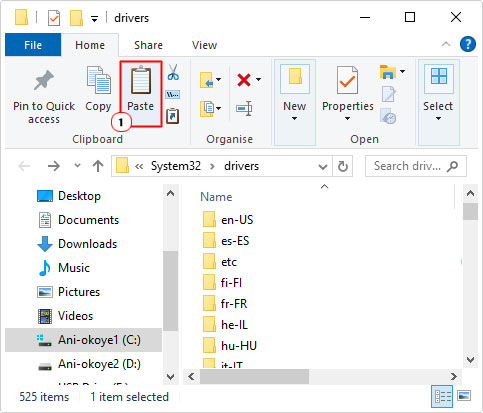Go forward with the right arrow
Viewport: 483px width, 413px height.
(x=54, y=166)
